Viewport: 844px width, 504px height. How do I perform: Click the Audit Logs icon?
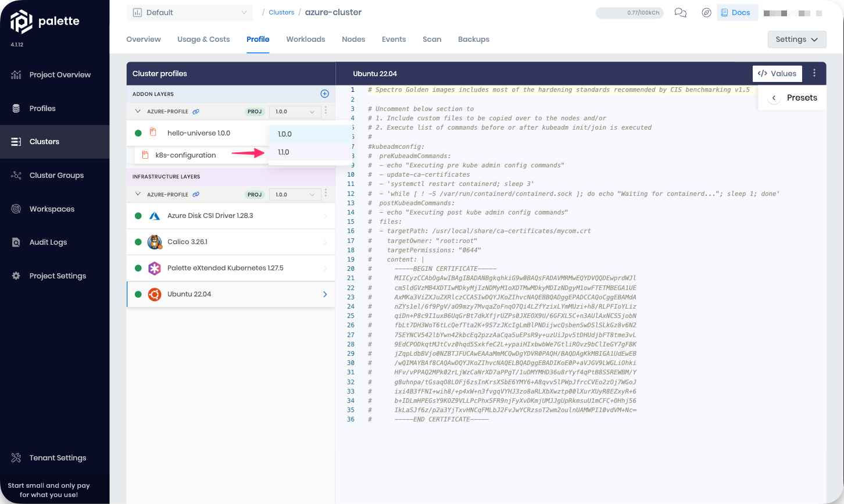click(x=16, y=242)
